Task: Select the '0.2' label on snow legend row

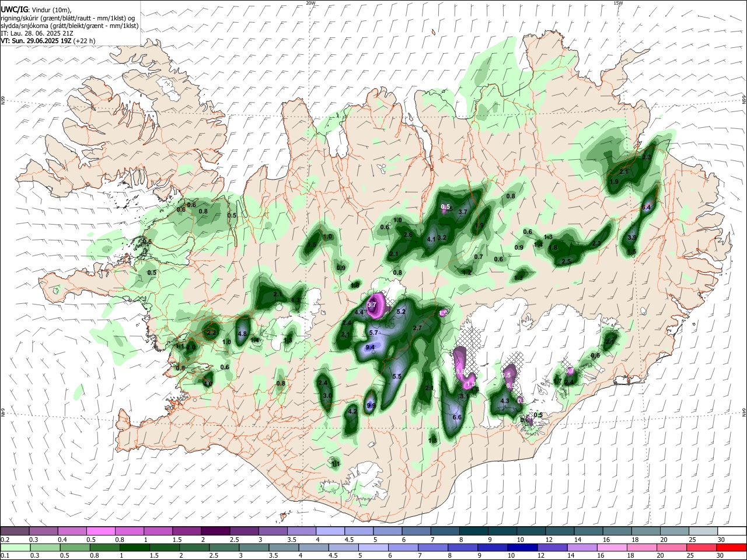Action: tap(4, 540)
